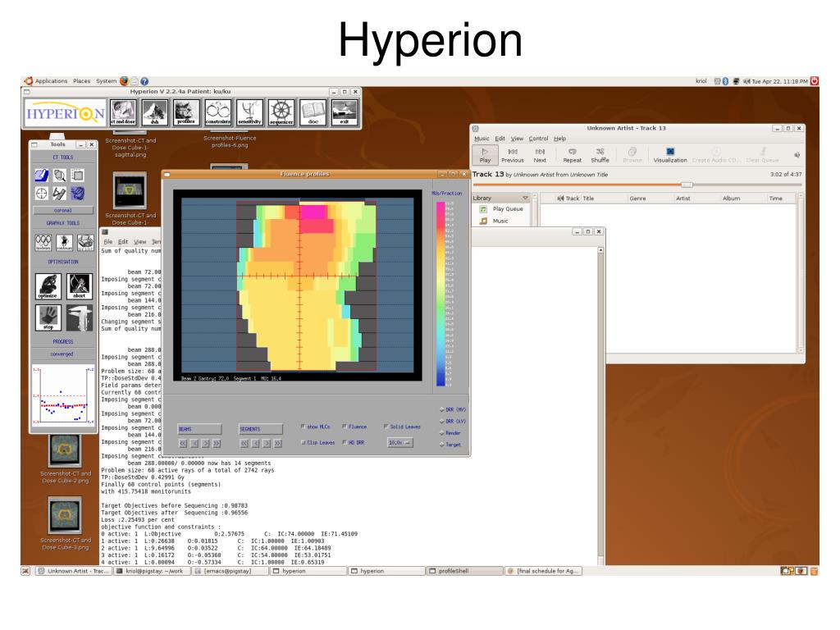Click the Artist column header

point(683,199)
